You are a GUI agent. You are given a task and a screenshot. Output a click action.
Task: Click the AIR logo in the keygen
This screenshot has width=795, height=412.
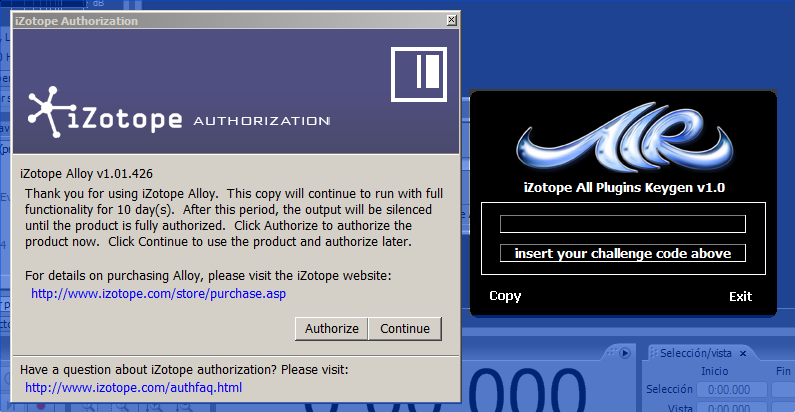pos(625,137)
